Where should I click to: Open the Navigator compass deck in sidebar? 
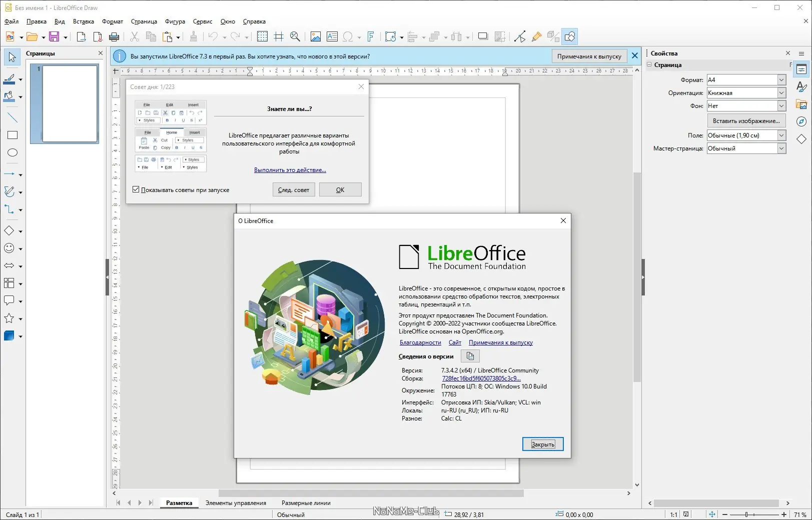[x=801, y=121]
